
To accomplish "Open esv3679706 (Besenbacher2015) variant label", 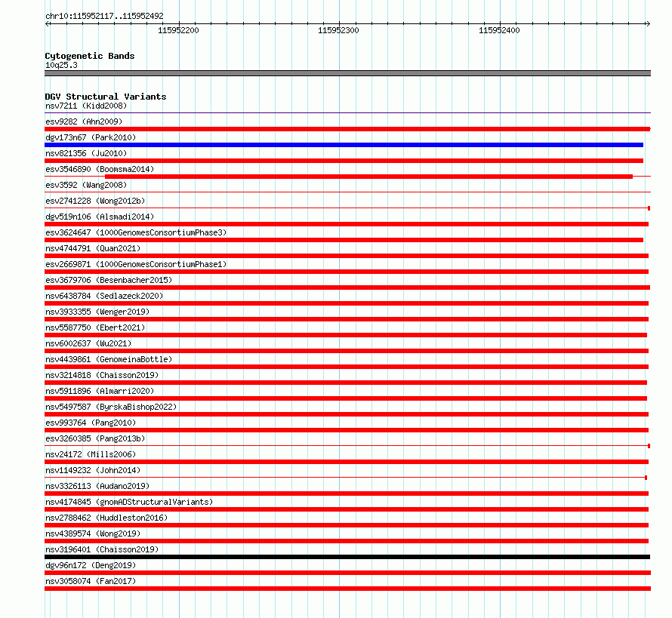I will click(x=109, y=280).
